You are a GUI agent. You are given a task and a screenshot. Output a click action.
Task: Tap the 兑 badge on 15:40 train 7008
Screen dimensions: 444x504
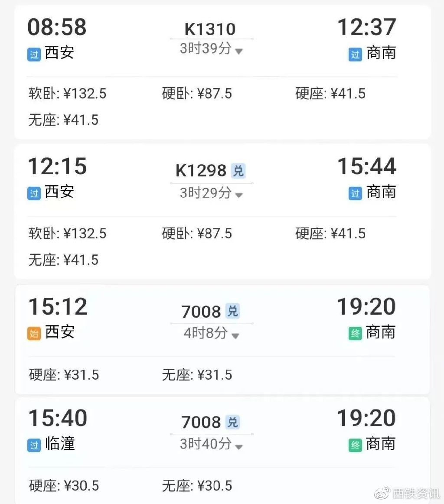(x=232, y=422)
